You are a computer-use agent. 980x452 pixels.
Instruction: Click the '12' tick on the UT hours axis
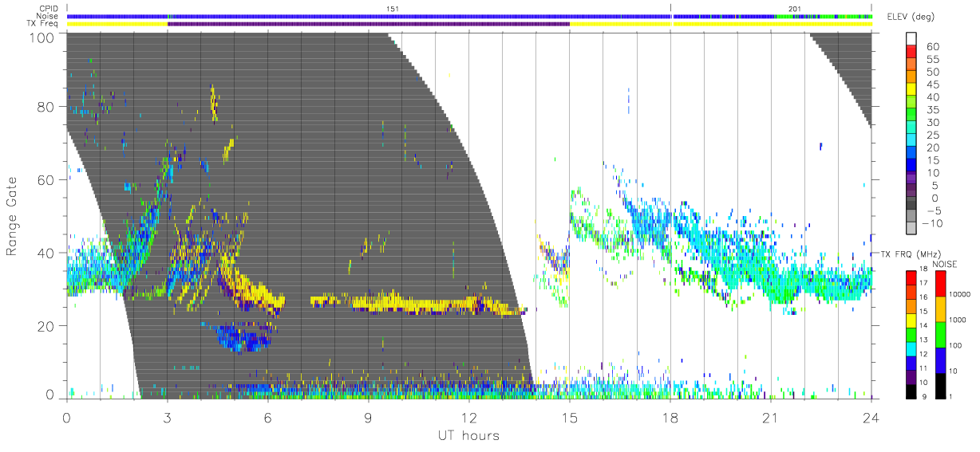point(468,417)
